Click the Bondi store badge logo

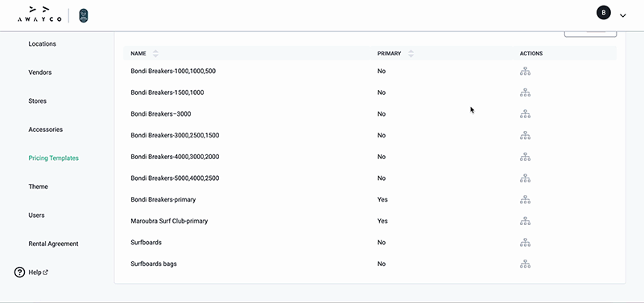[84, 15]
